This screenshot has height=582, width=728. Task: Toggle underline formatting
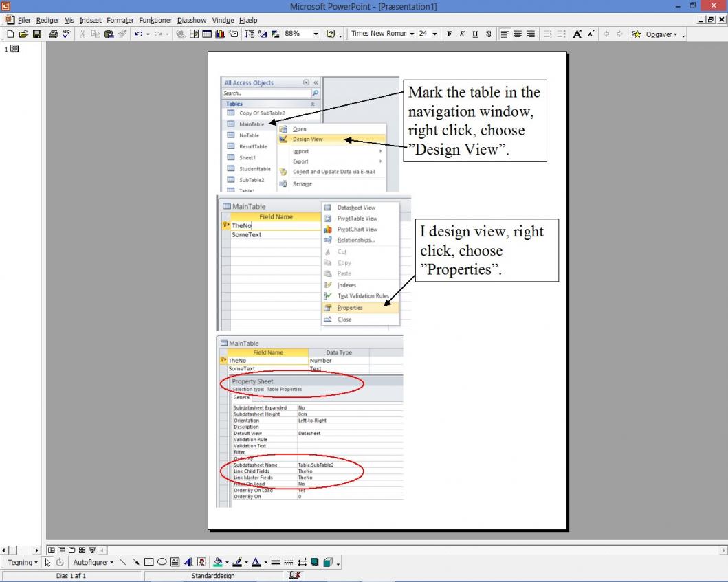475,34
